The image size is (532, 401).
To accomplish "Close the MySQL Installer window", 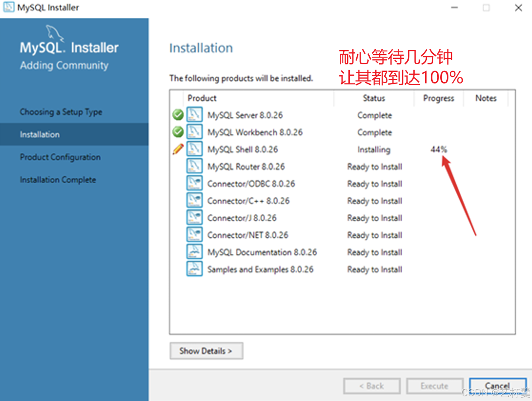I will coord(518,8).
